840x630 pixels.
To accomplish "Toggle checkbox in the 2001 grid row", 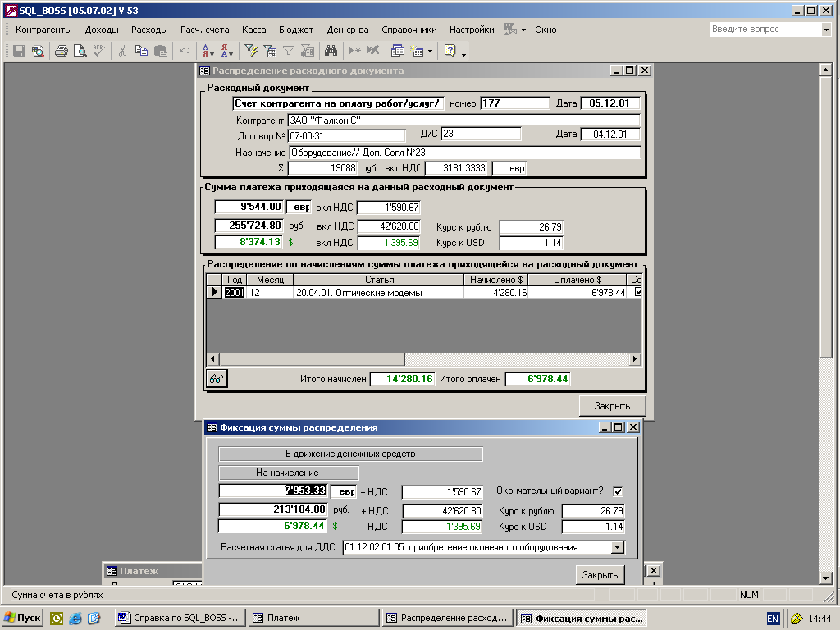I will (x=638, y=292).
